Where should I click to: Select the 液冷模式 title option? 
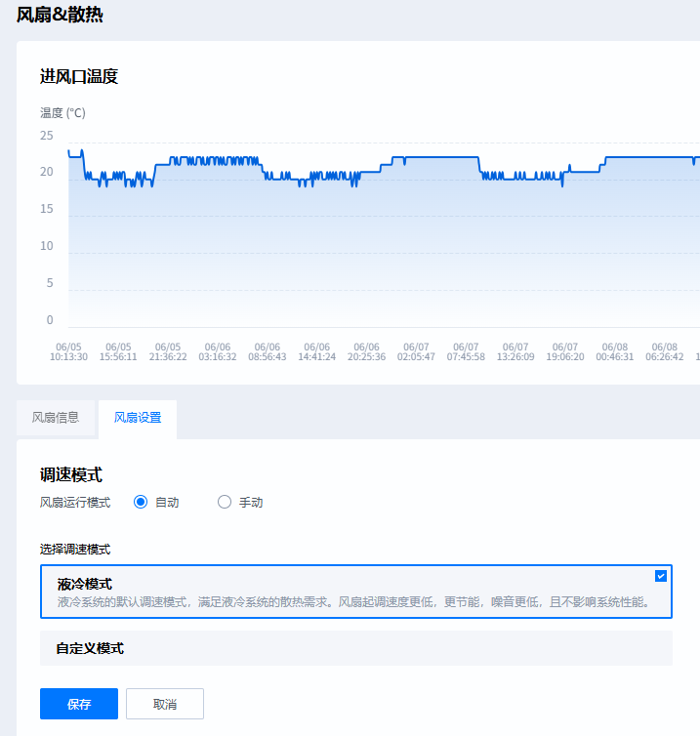[85, 584]
